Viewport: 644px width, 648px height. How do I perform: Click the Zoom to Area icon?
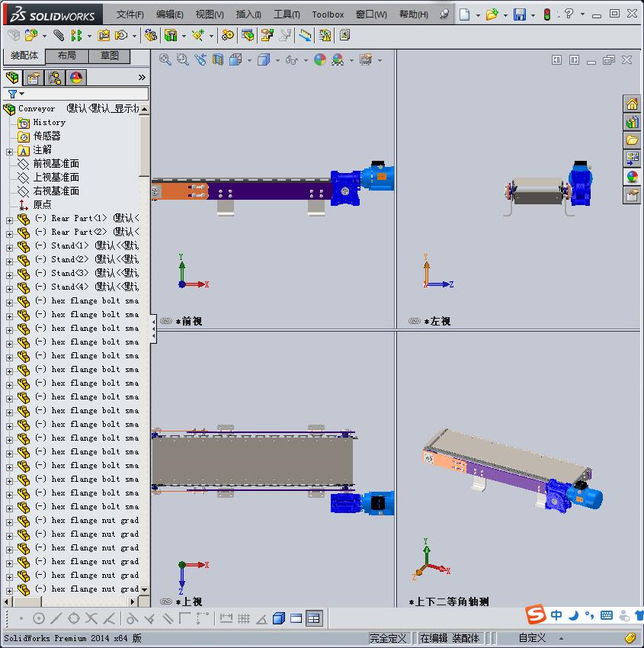point(183,59)
